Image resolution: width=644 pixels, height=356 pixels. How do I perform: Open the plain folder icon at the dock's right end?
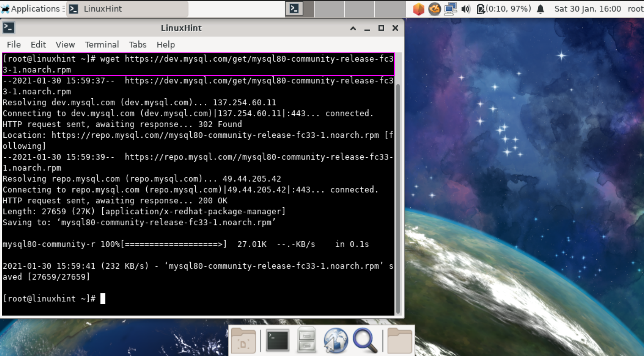(400, 340)
